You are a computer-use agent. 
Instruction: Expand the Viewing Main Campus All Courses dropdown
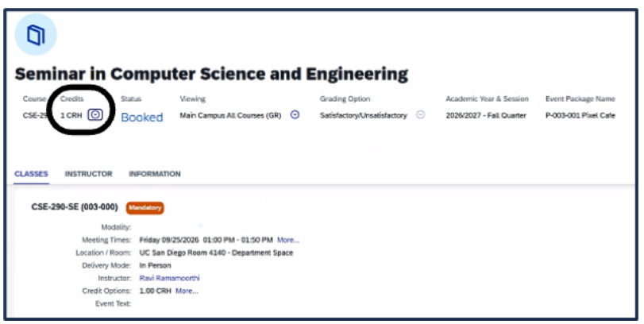295,115
